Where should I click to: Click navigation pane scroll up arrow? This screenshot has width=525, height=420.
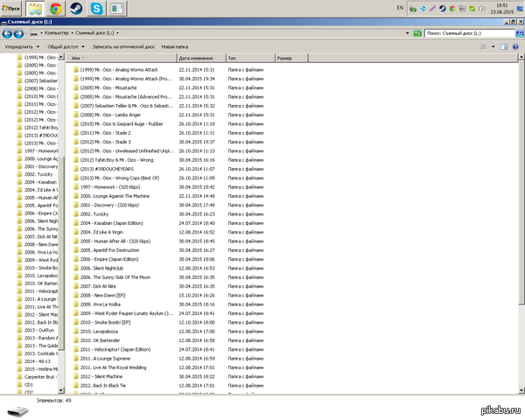(x=61, y=57)
